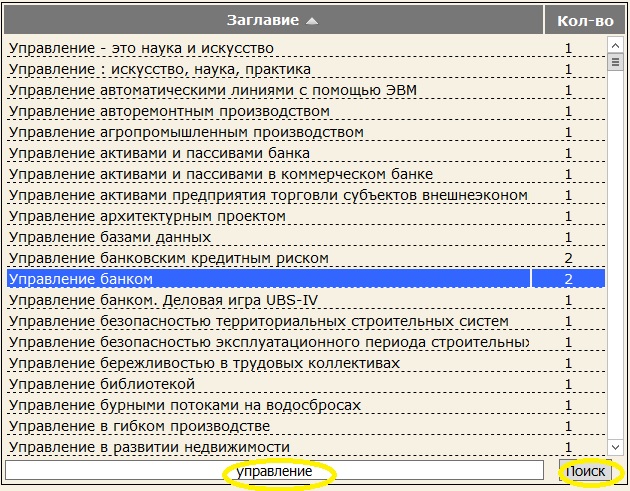Select Управление авторемонтным производством
The image size is (630, 491).
[x=168, y=111]
